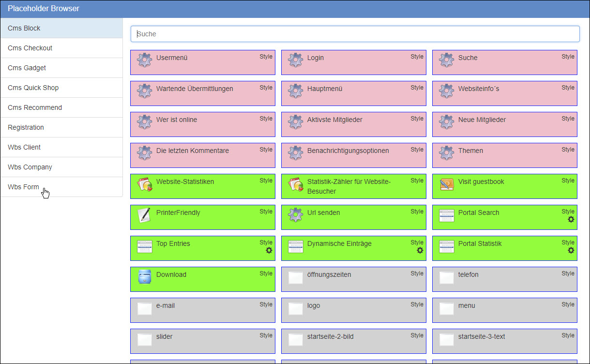The image size is (590, 364).
Task: Click the Download drawer icon
Action: click(x=144, y=276)
